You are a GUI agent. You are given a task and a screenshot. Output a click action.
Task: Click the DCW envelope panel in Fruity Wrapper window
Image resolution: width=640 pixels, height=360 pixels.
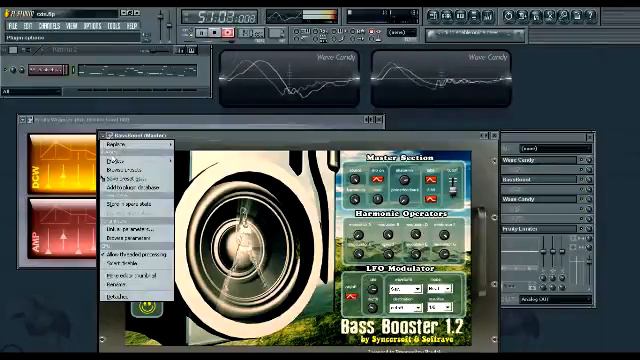pyautogui.click(x=62, y=164)
